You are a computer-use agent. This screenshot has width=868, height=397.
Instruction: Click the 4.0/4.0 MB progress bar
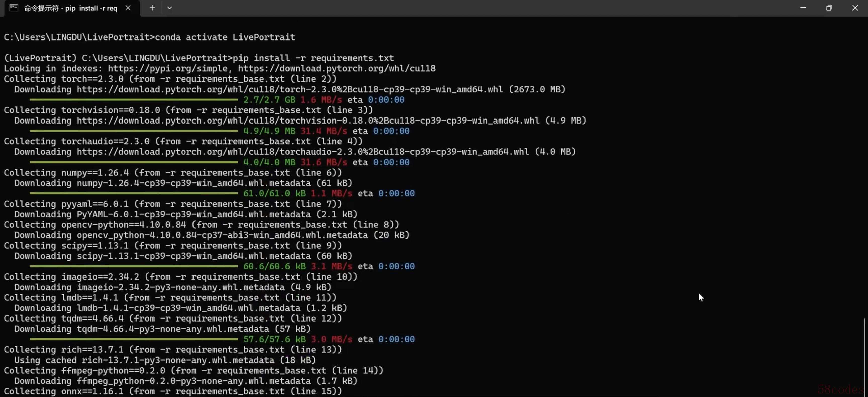point(134,162)
